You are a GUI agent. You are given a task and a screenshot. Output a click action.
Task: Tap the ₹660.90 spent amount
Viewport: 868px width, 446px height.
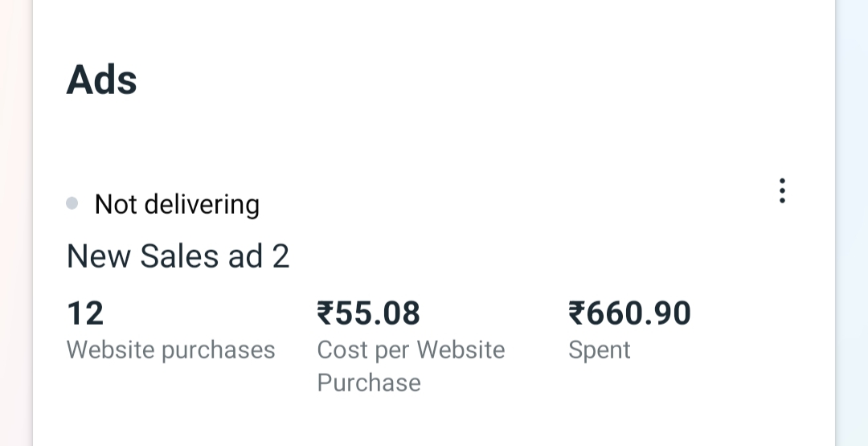(x=629, y=313)
